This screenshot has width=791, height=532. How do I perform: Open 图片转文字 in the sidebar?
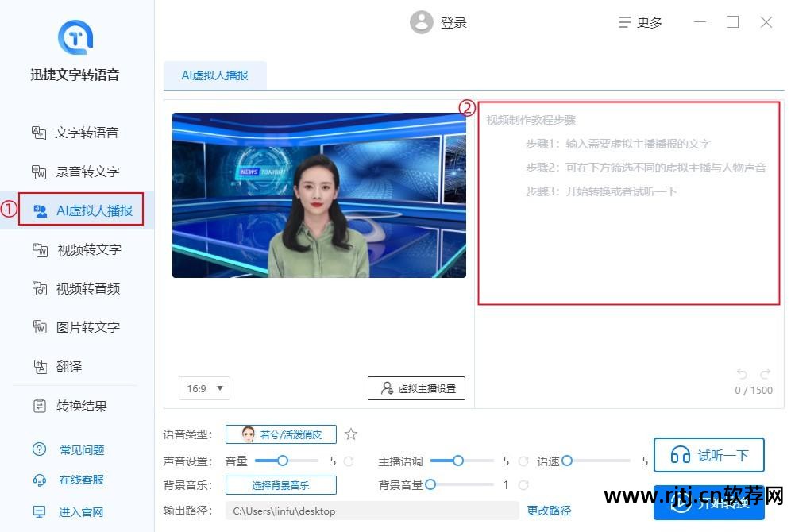(x=75, y=327)
